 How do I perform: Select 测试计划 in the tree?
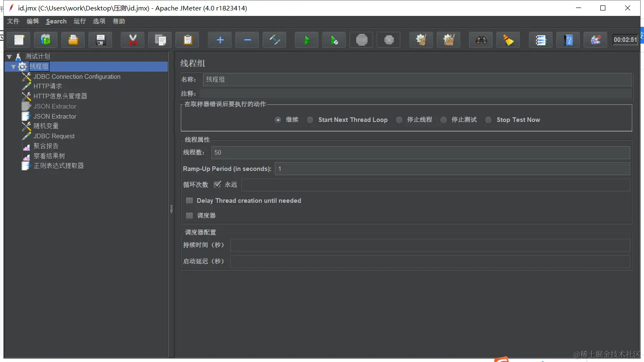click(x=37, y=57)
